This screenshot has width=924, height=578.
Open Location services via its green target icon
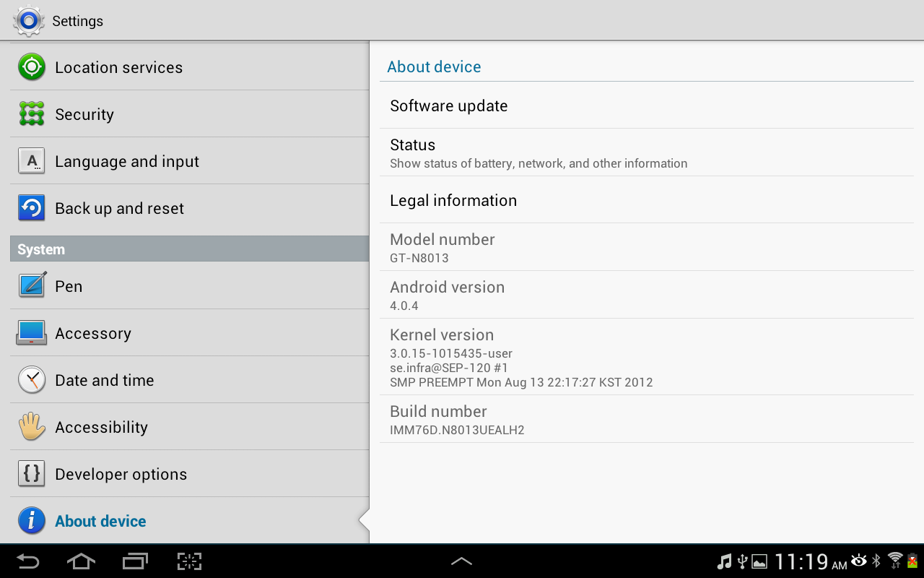coord(32,67)
